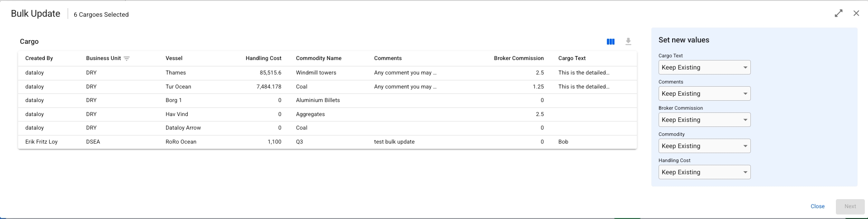Expand the dialog to fullscreen
This screenshot has width=868, height=219.
click(839, 14)
